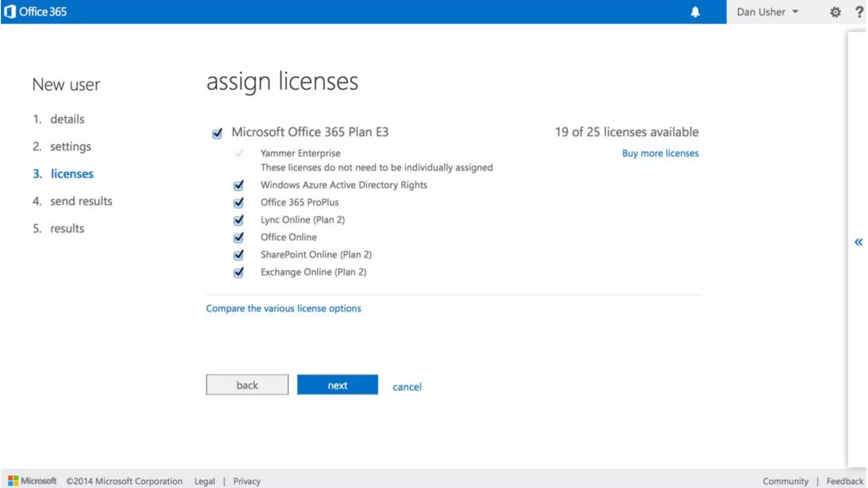Image resolution: width=868 pixels, height=488 pixels.
Task: Click the help question mark icon
Action: (x=859, y=12)
